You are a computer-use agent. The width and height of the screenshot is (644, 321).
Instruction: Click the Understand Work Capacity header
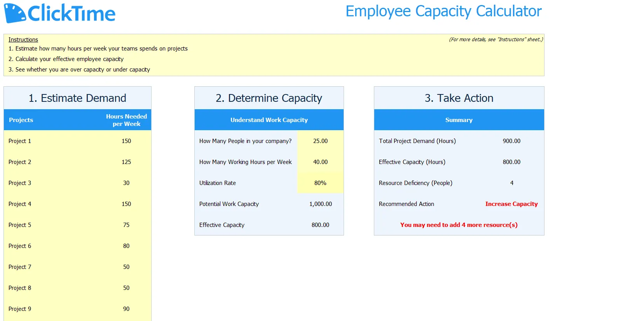pyautogui.click(x=269, y=120)
